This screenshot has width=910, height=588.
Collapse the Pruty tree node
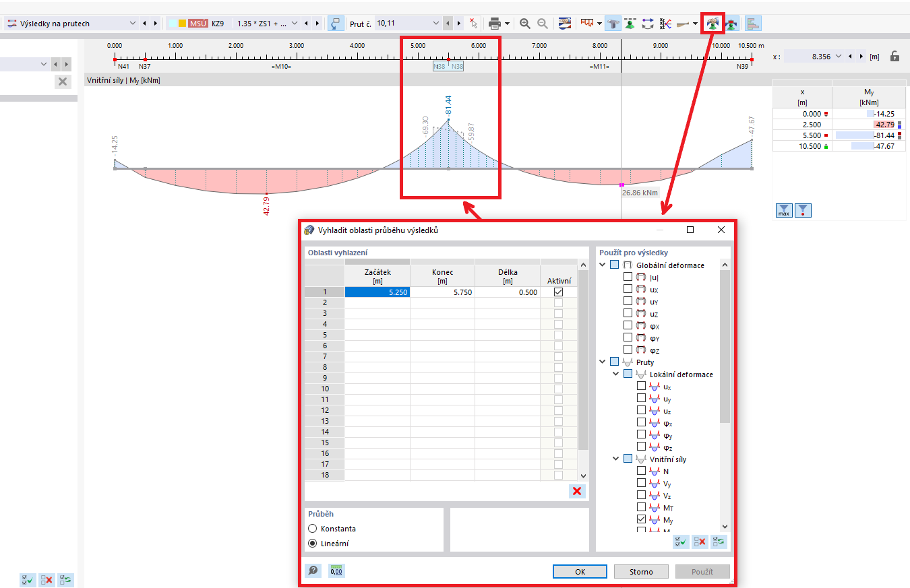[x=603, y=362]
